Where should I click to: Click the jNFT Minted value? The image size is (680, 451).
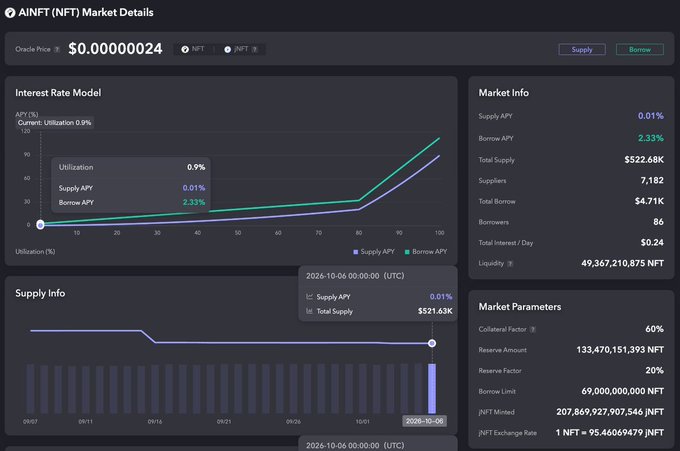click(610, 412)
